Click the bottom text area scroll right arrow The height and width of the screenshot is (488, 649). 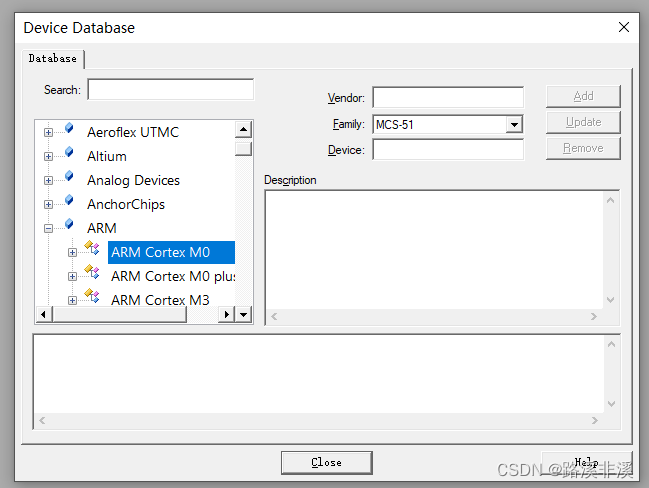click(x=595, y=421)
